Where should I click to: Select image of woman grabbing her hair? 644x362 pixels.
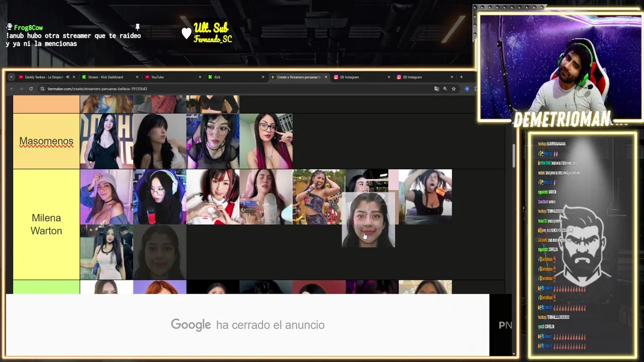pyautogui.click(x=426, y=197)
